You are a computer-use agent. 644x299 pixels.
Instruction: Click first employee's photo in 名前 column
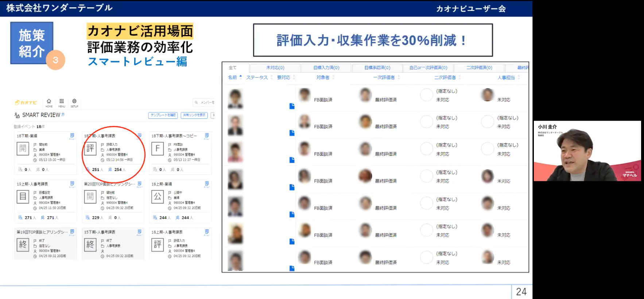pos(235,99)
